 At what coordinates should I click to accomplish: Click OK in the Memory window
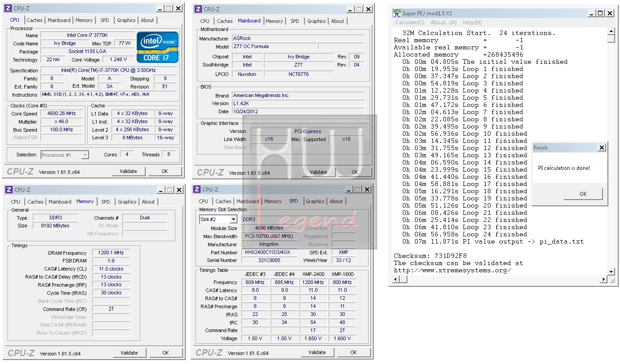pyautogui.click(x=166, y=353)
